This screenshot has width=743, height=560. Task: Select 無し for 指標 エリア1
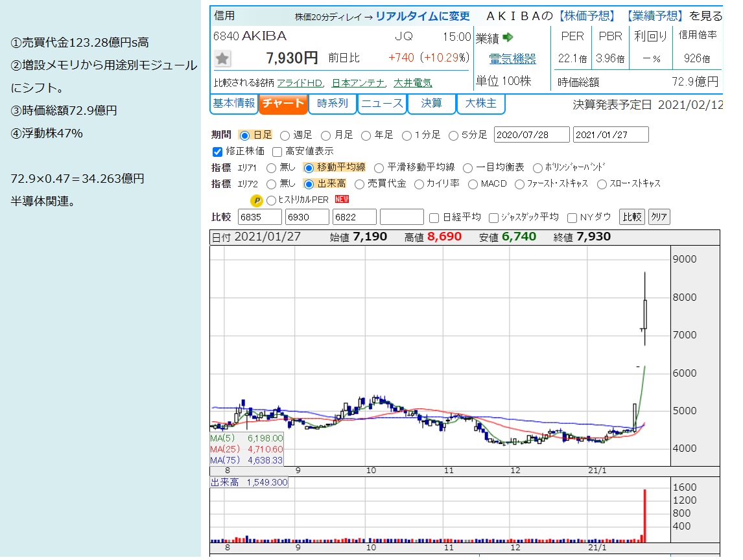click(x=271, y=168)
